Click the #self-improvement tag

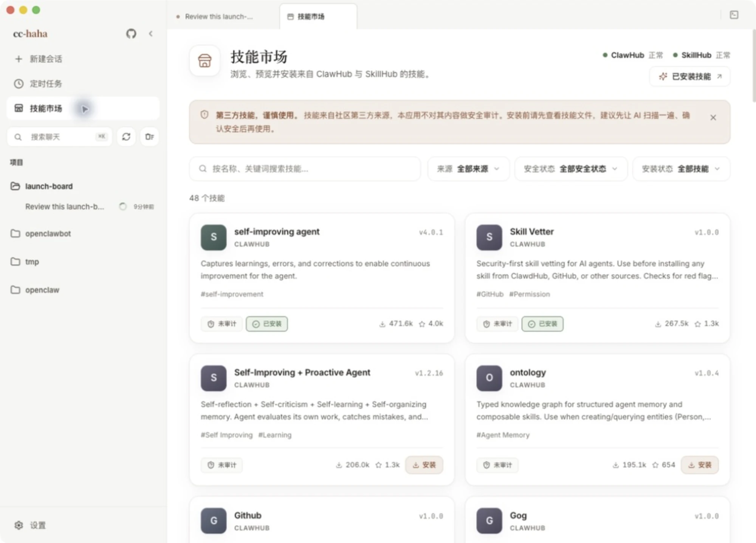coord(232,294)
